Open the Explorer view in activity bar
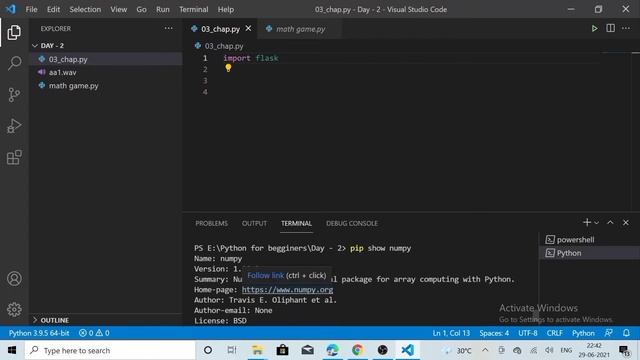Image resolution: width=640 pixels, height=360 pixels. (x=14, y=32)
